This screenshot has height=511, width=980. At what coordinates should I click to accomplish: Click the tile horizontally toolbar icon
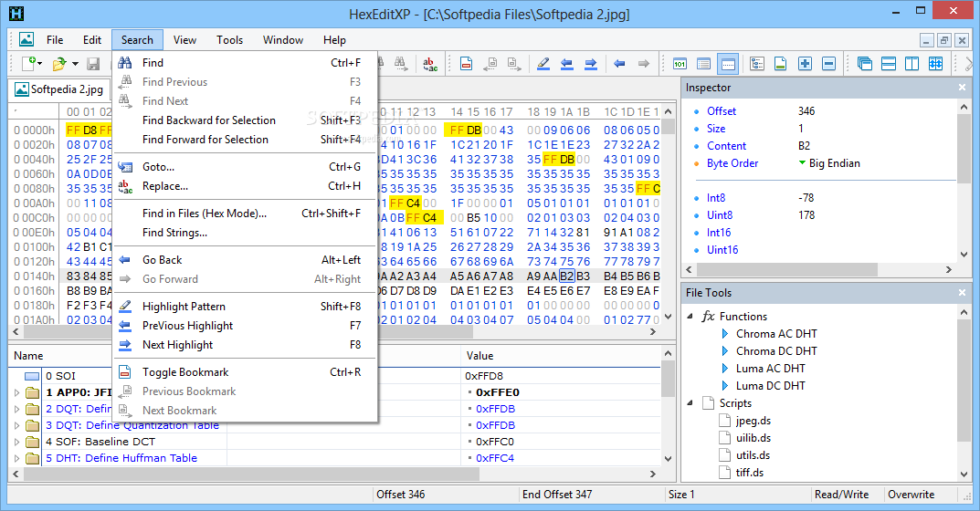(888, 64)
